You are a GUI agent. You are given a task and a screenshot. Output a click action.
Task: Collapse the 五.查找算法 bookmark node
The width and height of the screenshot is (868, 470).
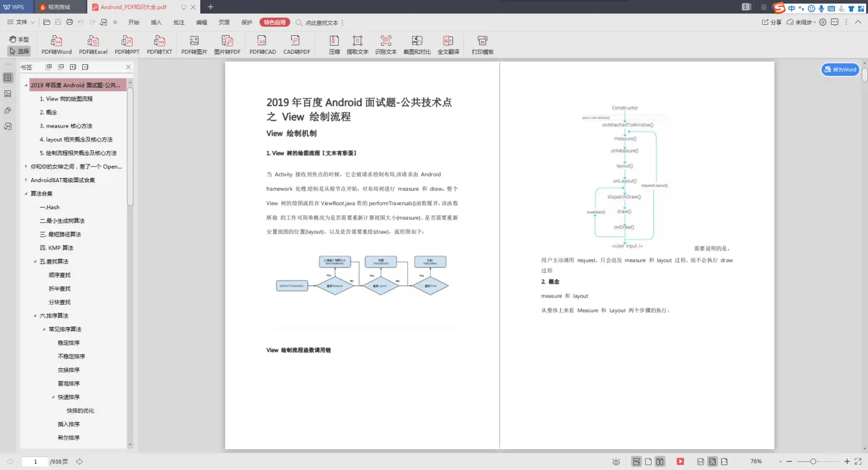pyautogui.click(x=35, y=261)
